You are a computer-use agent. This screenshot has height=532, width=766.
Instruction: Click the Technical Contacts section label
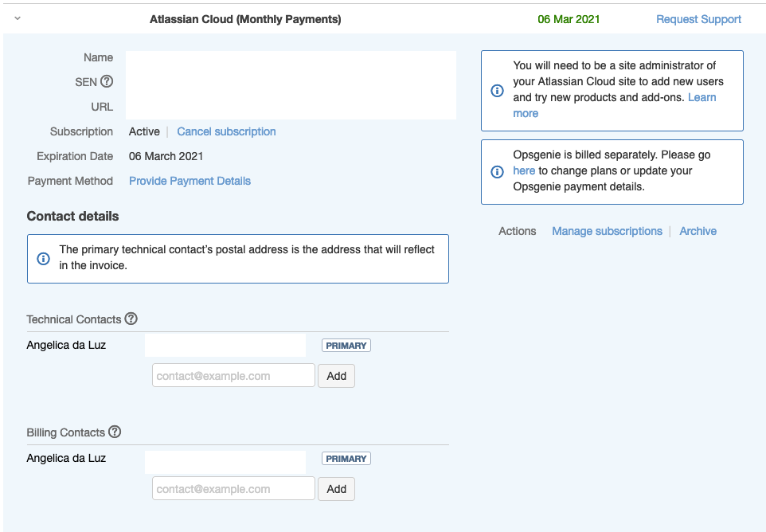pyautogui.click(x=74, y=319)
